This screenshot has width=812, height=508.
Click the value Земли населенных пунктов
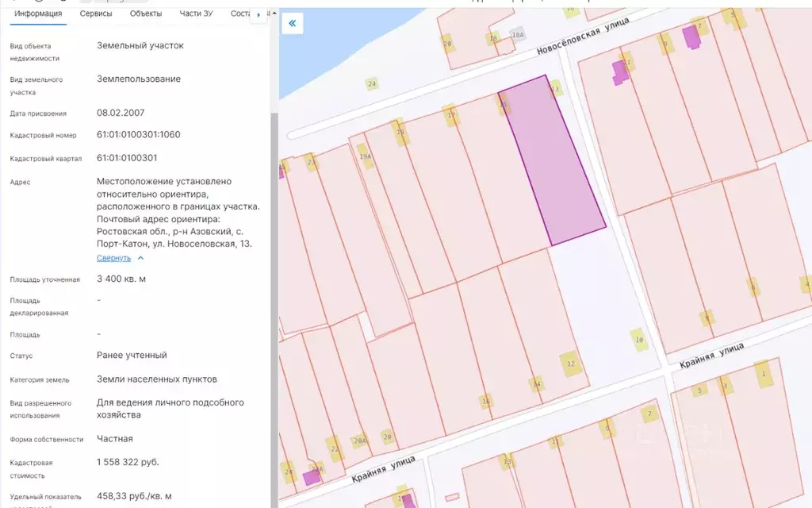click(x=157, y=379)
